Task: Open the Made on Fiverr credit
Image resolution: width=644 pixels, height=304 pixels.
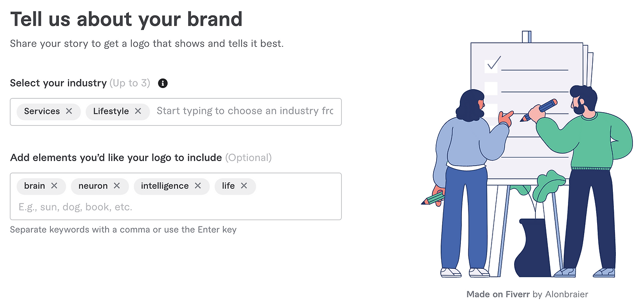Action: click(x=498, y=294)
